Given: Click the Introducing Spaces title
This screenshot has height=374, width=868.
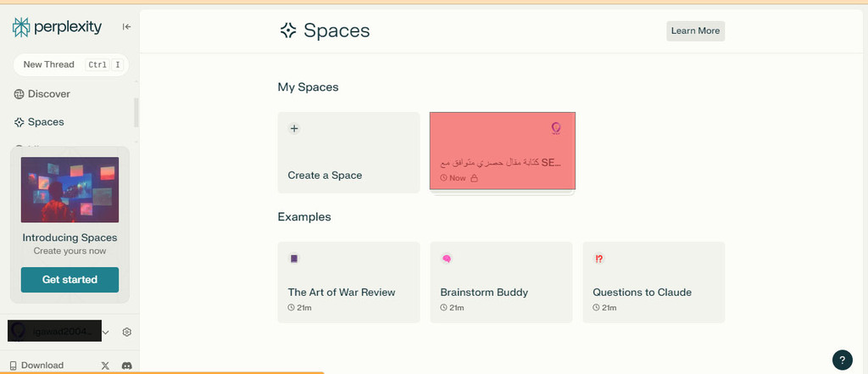Looking at the screenshot, I should [x=70, y=237].
